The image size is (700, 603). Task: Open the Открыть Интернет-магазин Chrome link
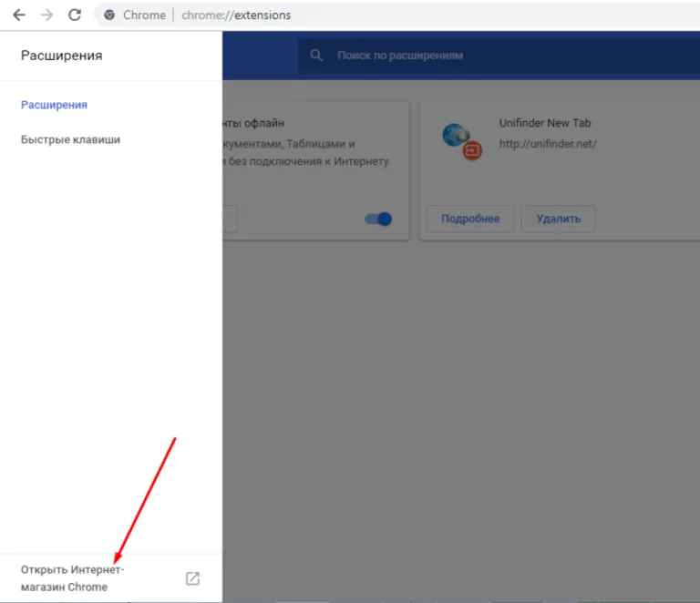click(110, 578)
